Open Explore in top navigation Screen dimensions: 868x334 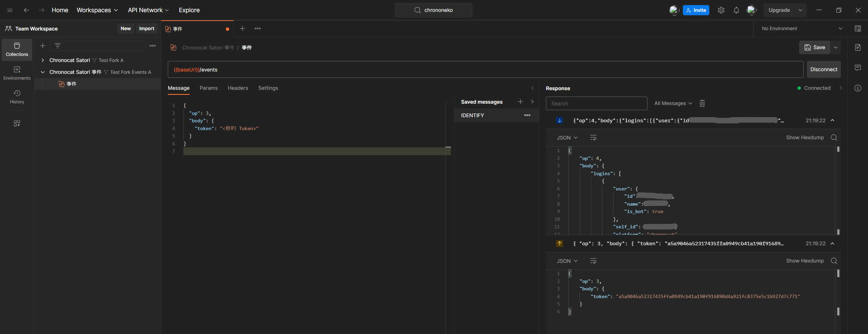click(189, 10)
